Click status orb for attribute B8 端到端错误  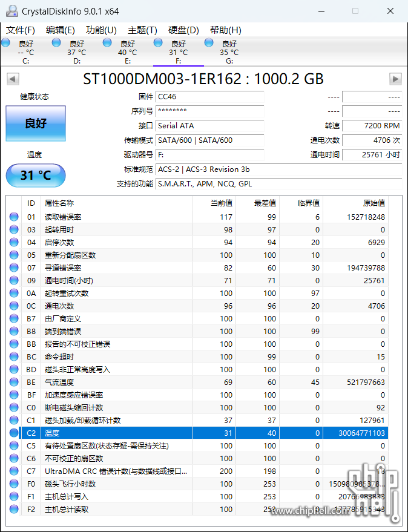14,332
